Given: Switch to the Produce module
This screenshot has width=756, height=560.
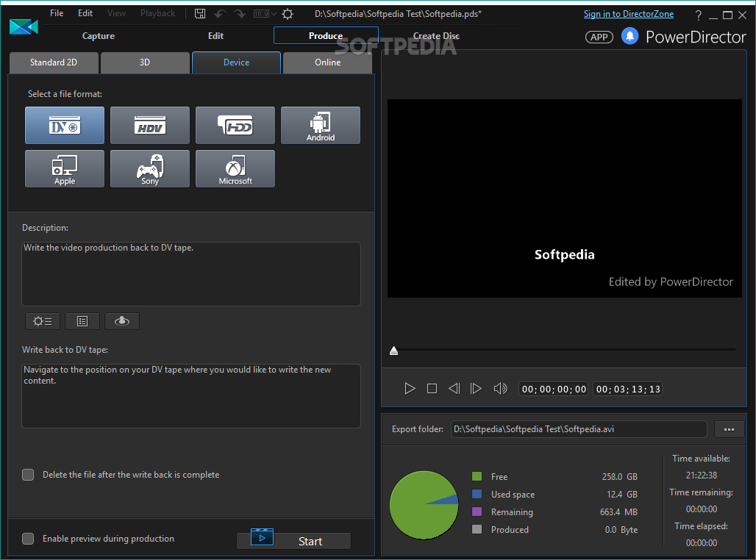Looking at the screenshot, I should pos(326,36).
